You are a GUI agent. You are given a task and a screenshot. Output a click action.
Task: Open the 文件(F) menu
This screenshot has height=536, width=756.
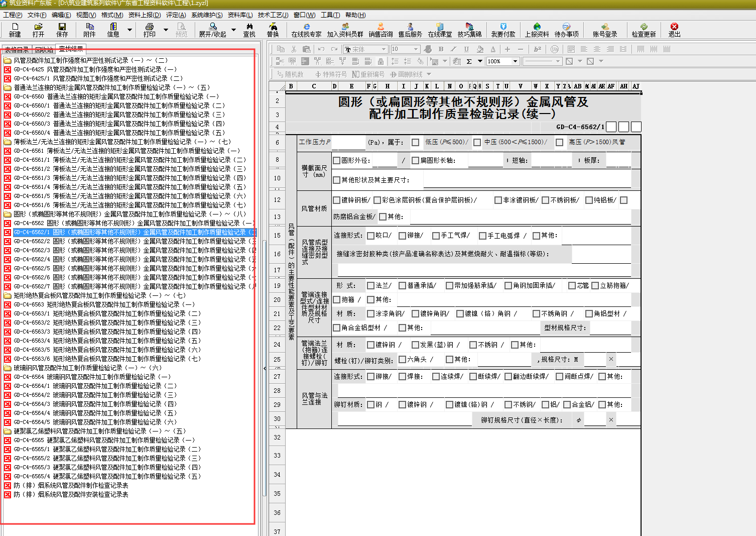pos(37,15)
